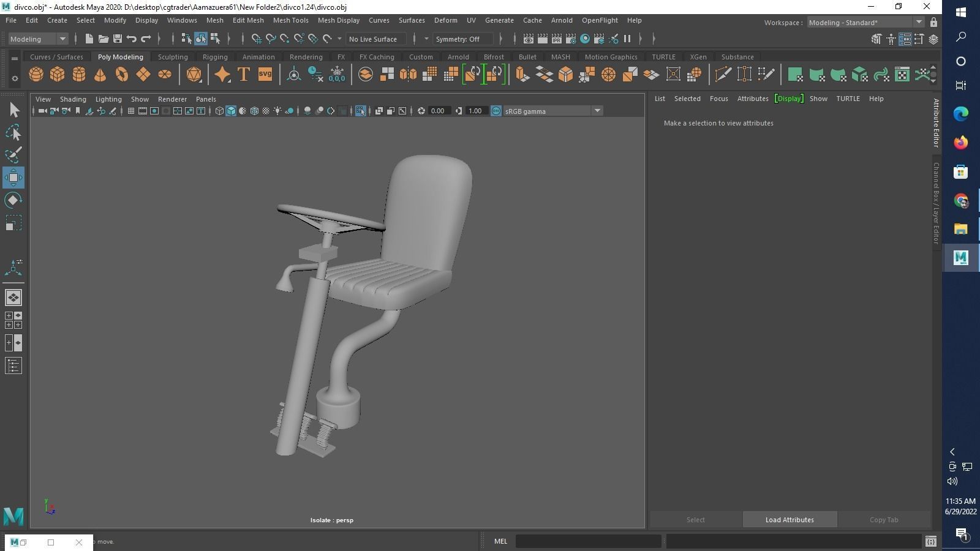
Task: Expand the snap options small arrow
Action: click(339, 39)
